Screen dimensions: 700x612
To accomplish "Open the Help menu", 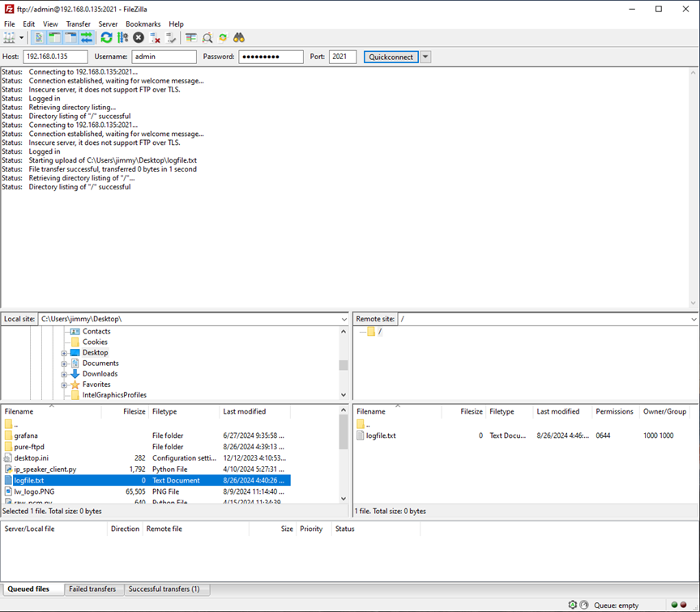I will (x=176, y=24).
